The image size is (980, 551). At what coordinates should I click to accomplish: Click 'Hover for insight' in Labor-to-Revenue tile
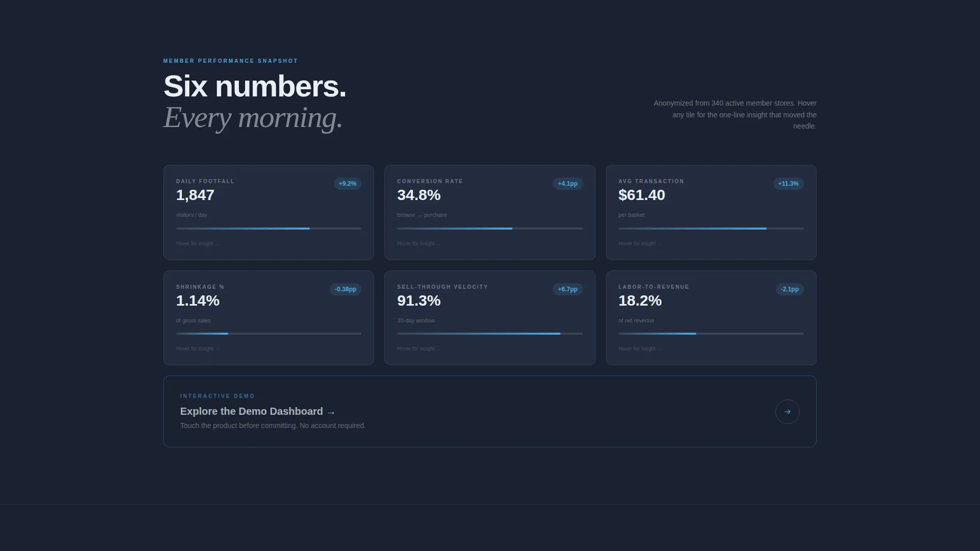click(x=640, y=349)
